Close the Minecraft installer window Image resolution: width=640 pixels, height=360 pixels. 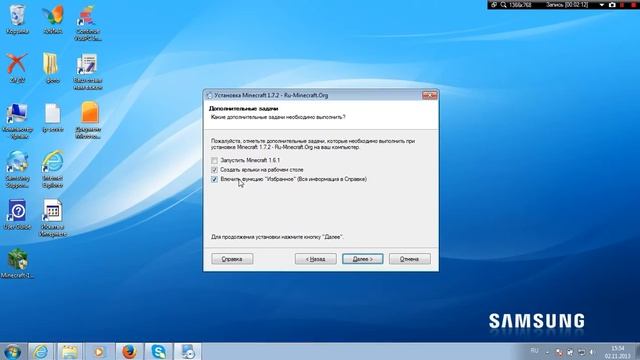pos(429,96)
